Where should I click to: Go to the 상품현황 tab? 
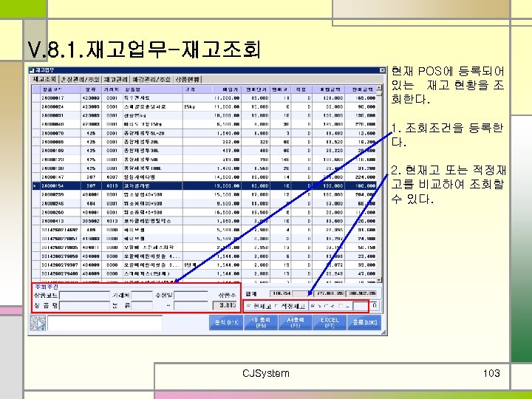187,79
